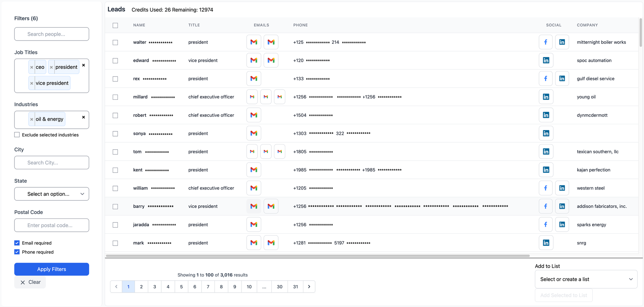644x307 pixels.
Task: Open LinkedIn icon for young oil row
Action: point(546,97)
